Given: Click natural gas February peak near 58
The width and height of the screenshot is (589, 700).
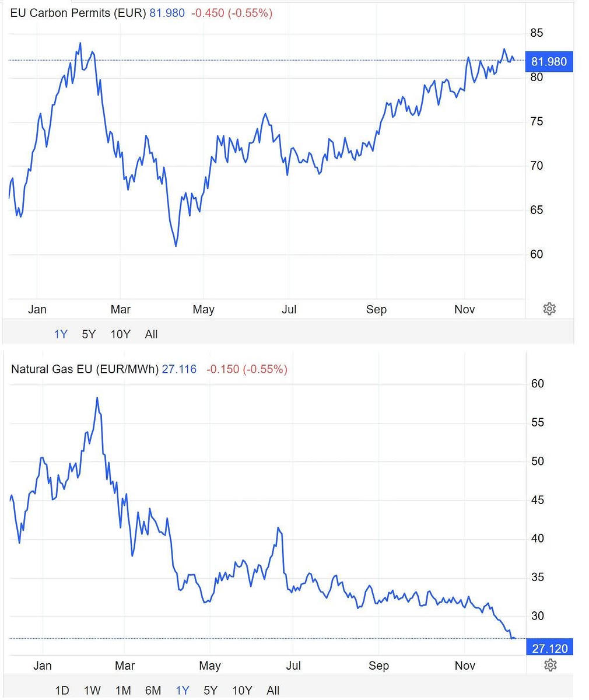Looking at the screenshot, I should point(97,398).
